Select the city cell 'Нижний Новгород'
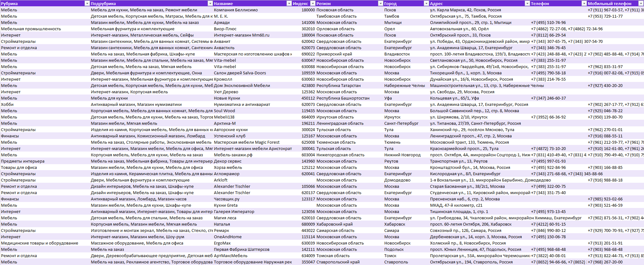The image size is (644, 265). 406,155
